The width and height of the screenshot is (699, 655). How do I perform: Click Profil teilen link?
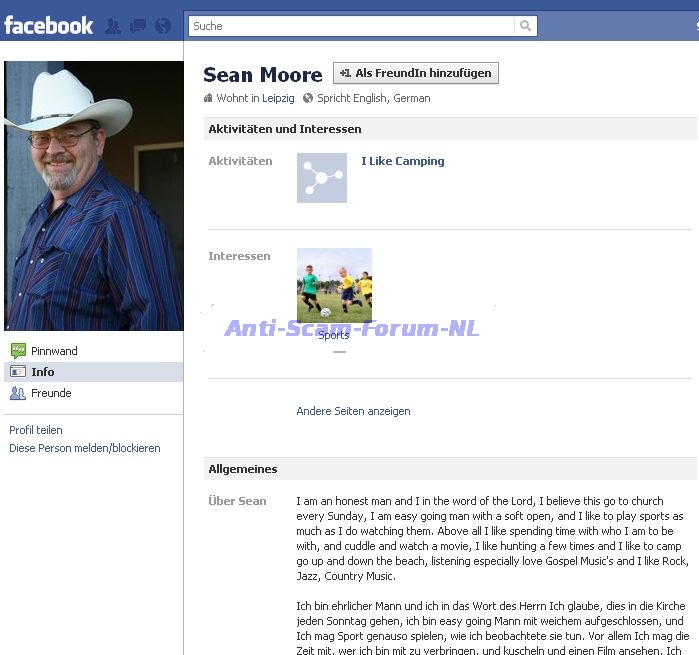(36, 430)
